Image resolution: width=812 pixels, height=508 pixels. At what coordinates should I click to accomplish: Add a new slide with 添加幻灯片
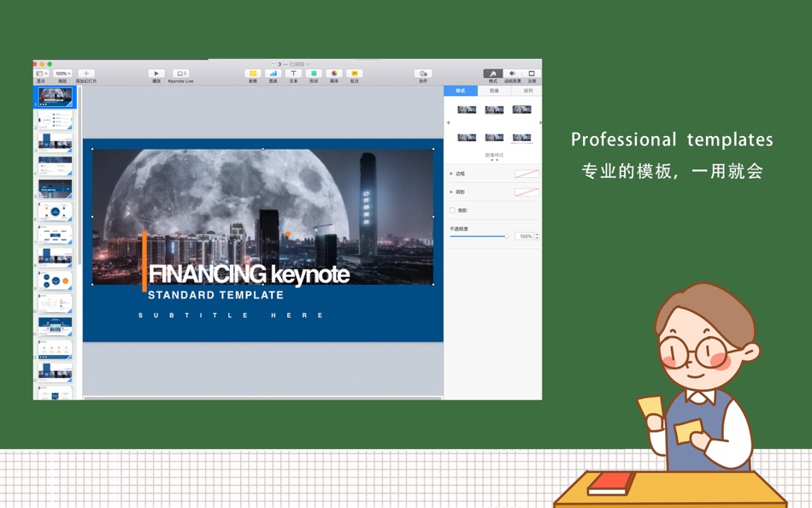click(86, 74)
